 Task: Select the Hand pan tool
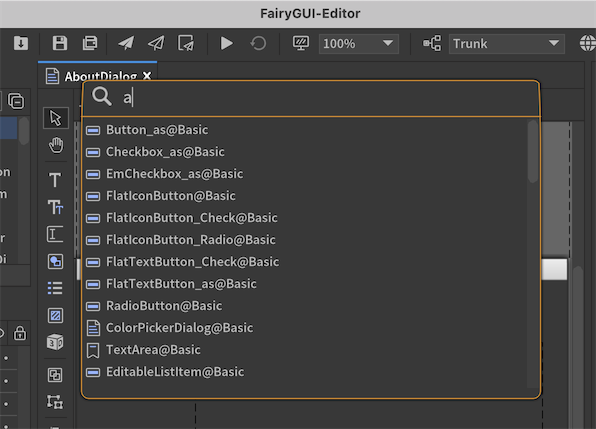(x=55, y=146)
